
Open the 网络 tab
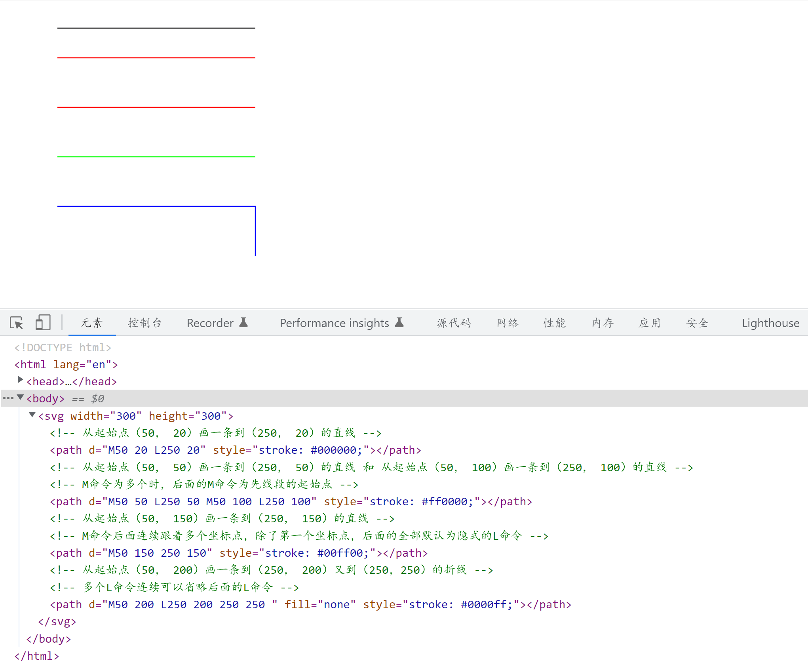[x=508, y=323]
